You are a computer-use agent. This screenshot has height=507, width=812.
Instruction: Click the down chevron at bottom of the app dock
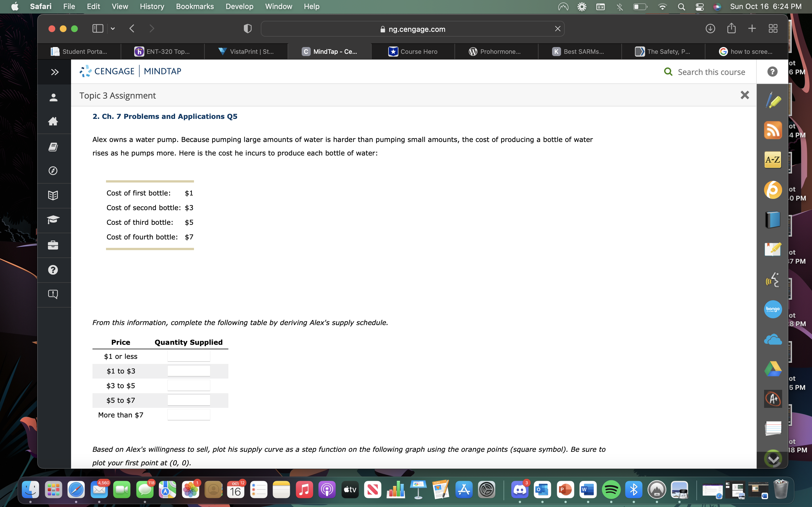coord(773,458)
